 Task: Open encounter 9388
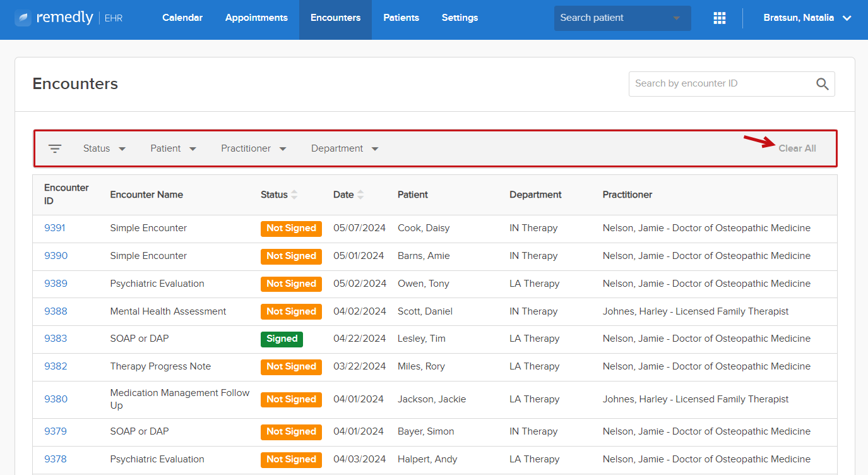click(x=56, y=311)
